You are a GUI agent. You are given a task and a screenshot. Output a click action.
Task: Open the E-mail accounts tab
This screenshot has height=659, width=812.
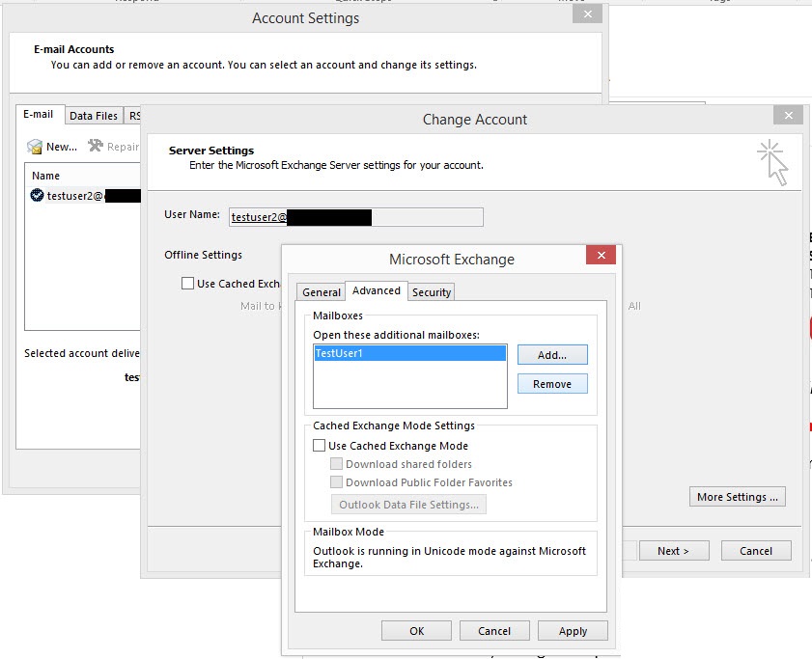pos(39,114)
